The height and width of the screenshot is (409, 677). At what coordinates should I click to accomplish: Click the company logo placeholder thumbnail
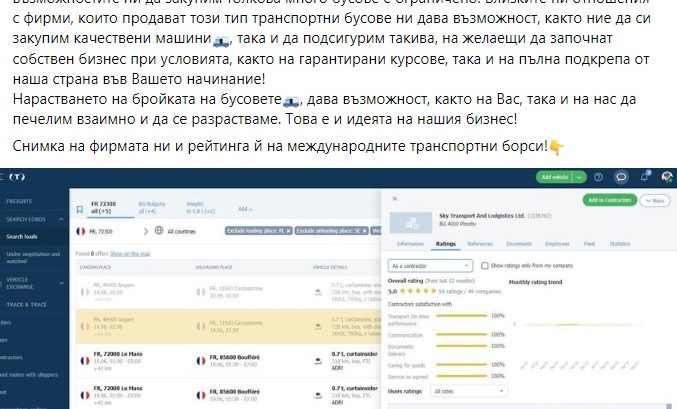[410, 223]
